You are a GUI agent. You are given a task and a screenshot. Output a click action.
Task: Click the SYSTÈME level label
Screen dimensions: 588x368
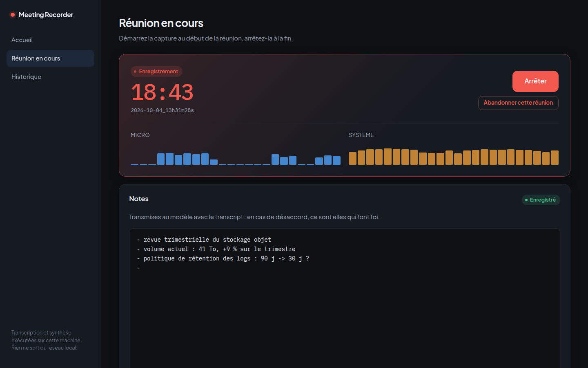[361, 135]
